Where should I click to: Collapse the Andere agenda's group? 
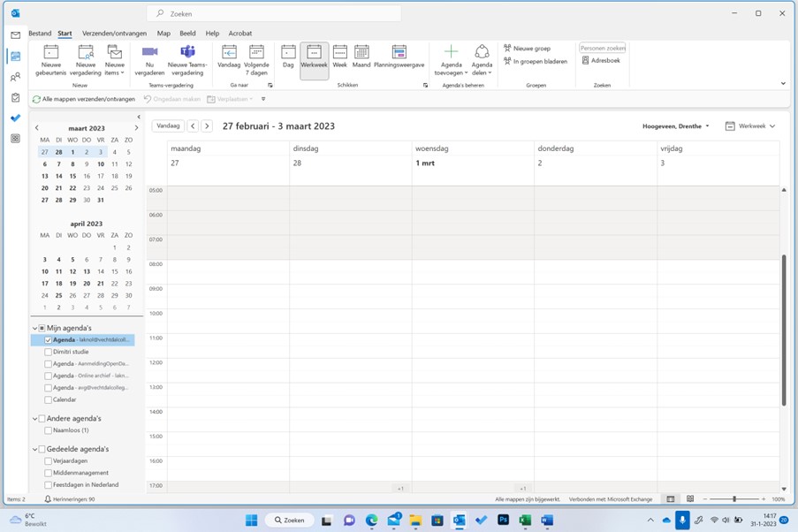[34, 419]
